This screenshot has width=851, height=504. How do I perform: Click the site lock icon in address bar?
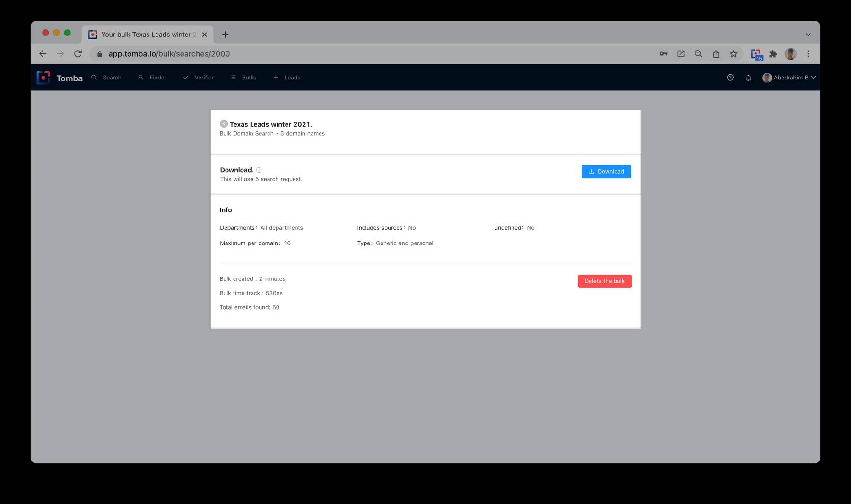point(99,54)
